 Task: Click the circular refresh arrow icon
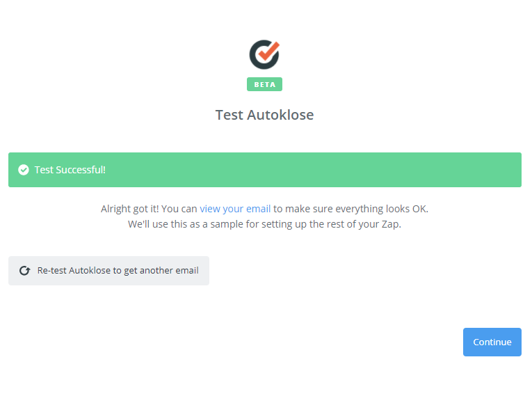pos(24,271)
